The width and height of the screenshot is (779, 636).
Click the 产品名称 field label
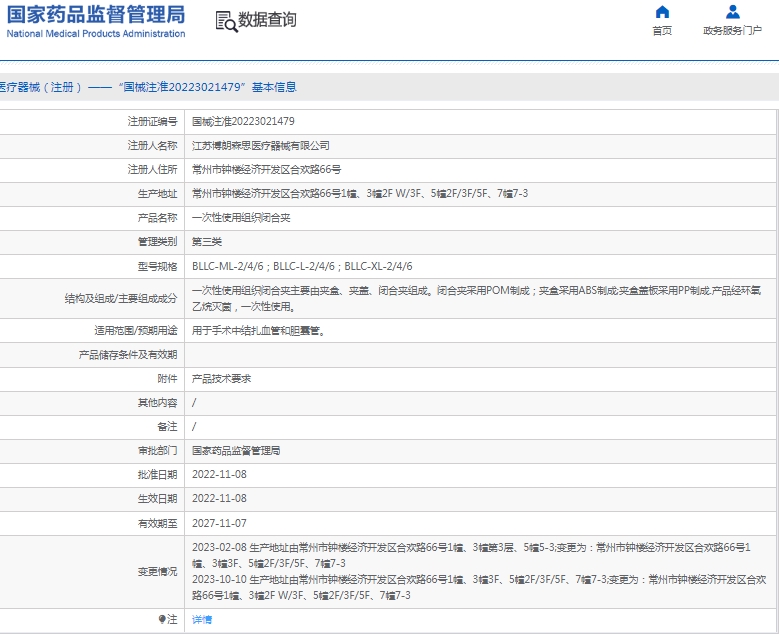click(x=157, y=218)
